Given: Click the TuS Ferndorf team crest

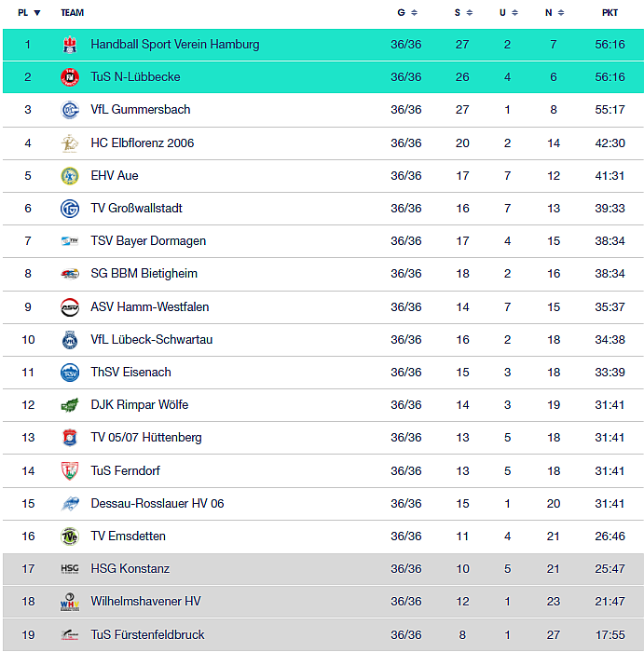Looking at the screenshot, I should coord(70,470).
